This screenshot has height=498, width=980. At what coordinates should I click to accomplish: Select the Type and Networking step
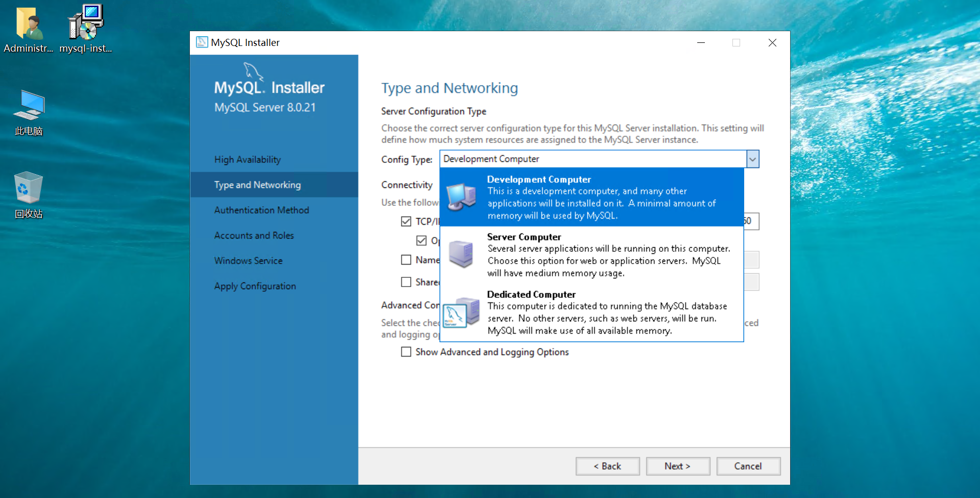(274, 185)
